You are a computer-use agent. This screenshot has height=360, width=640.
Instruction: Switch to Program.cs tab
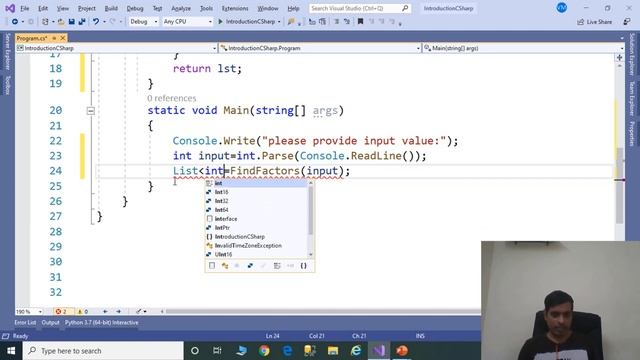point(32,38)
